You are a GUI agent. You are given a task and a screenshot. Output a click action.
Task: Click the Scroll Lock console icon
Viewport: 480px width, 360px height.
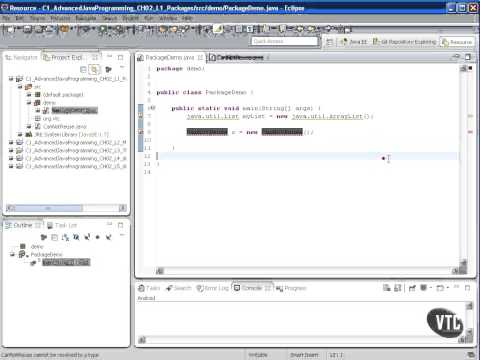click(397, 288)
